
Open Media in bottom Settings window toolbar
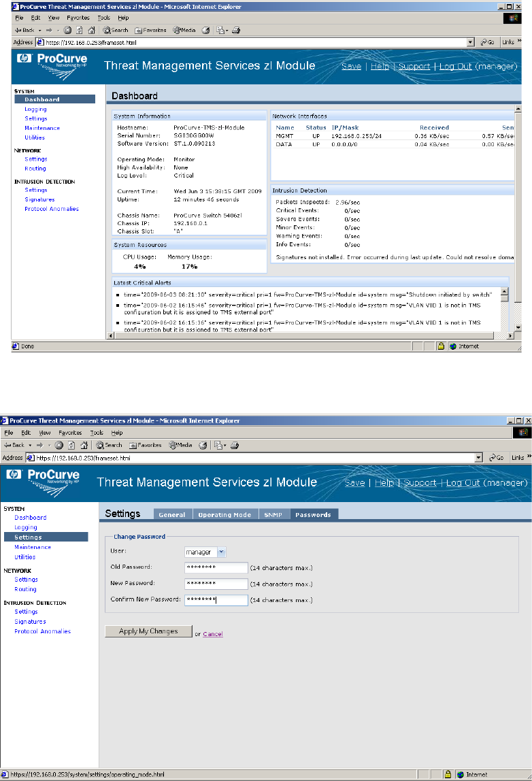(180, 446)
